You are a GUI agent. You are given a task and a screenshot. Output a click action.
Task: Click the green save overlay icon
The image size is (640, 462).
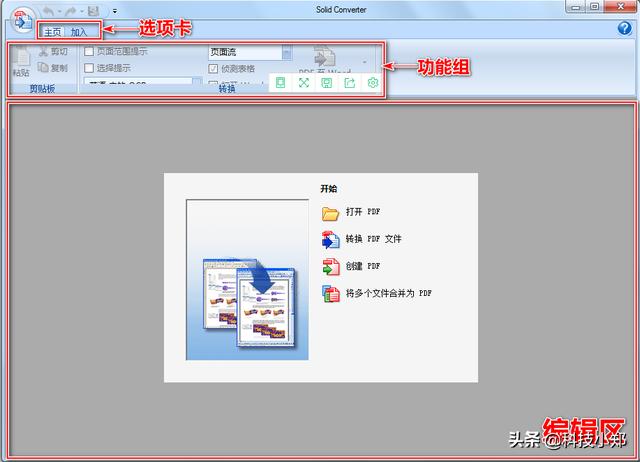[327, 83]
